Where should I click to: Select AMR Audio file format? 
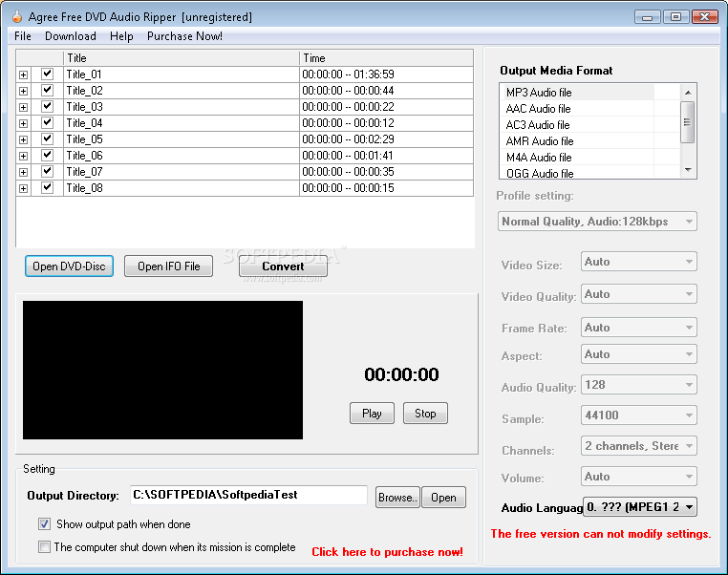pos(540,141)
